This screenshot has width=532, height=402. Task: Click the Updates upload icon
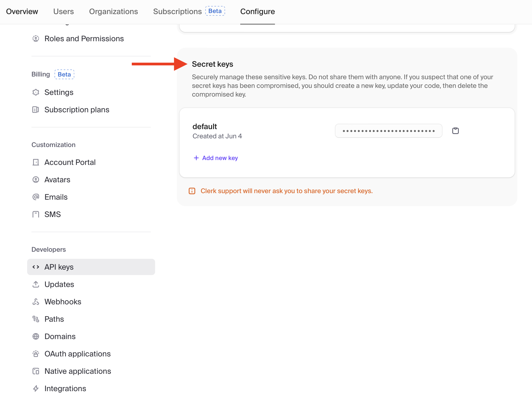pos(36,284)
